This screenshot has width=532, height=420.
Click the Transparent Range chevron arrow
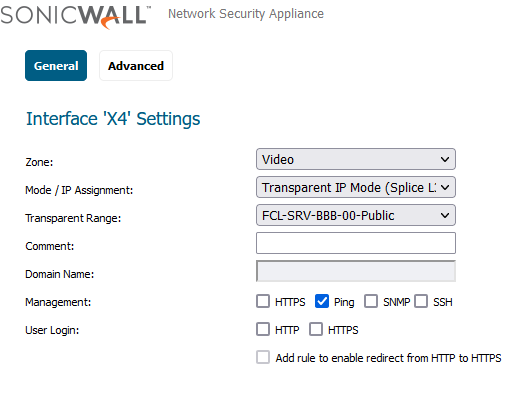click(x=445, y=215)
